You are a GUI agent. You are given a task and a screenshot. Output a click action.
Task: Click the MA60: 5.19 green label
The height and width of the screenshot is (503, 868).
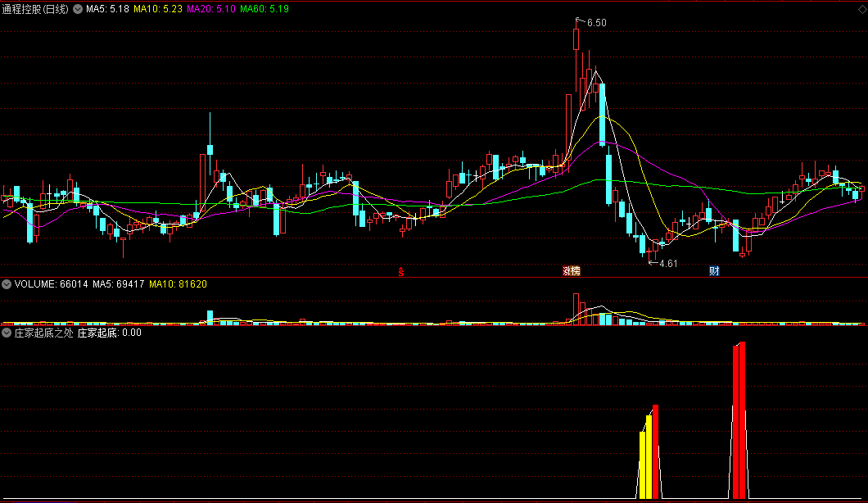264,9
